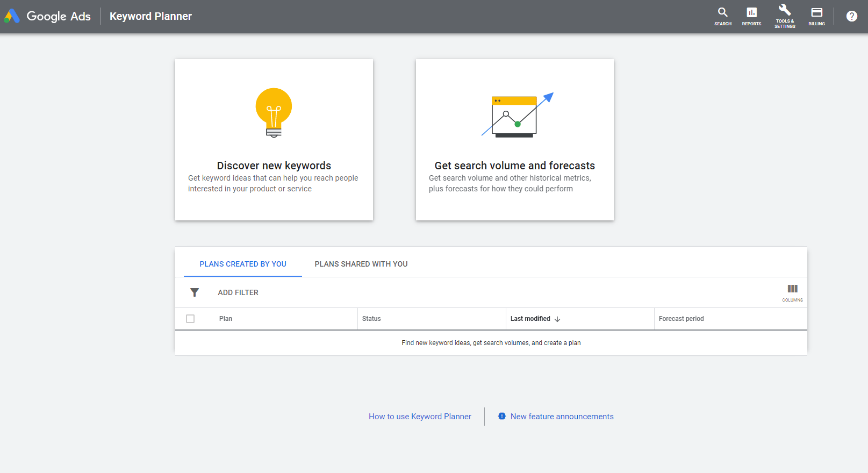The width and height of the screenshot is (868, 473).
Task: Switch to Plans Created By You tab
Action: pyautogui.click(x=243, y=264)
